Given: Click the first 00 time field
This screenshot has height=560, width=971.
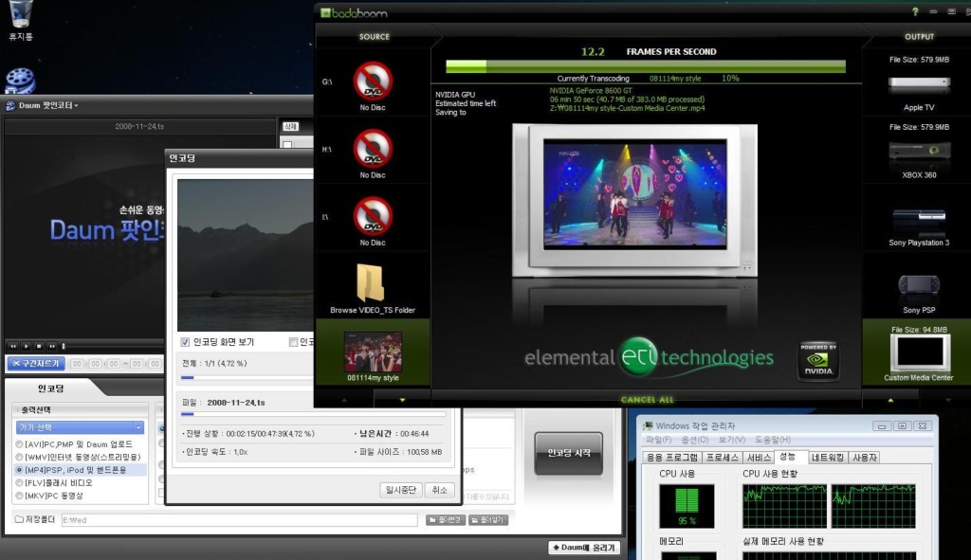Looking at the screenshot, I should (x=77, y=364).
